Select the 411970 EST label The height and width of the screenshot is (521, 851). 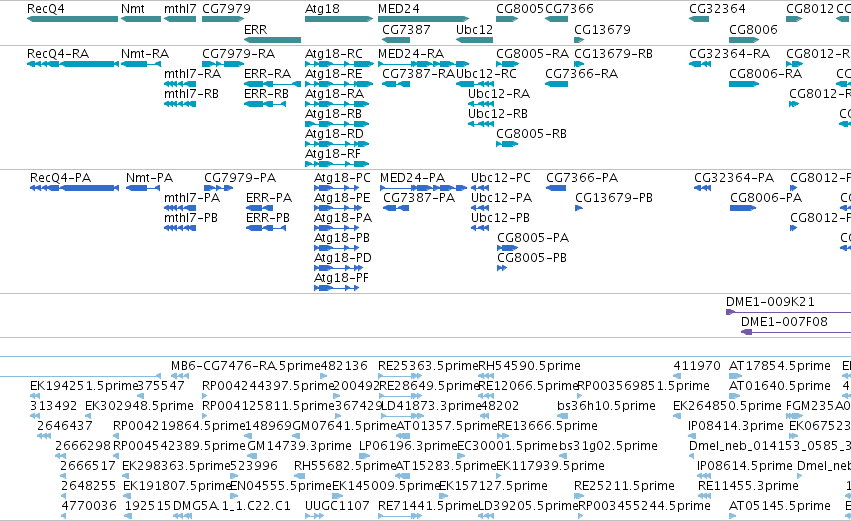697,366
